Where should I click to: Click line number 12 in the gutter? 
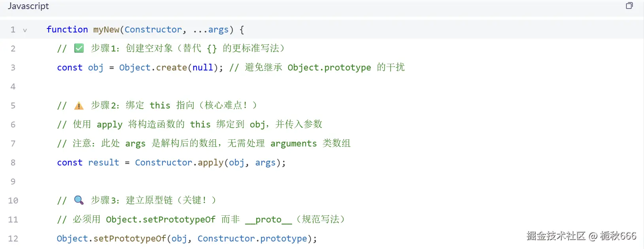click(13, 239)
